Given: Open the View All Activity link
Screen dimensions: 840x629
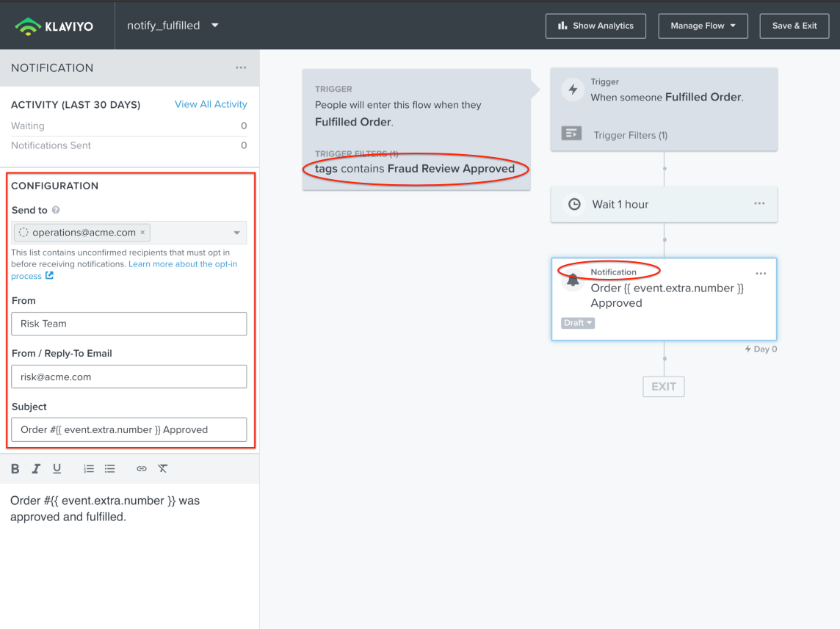Looking at the screenshot, I should (211, 104).
